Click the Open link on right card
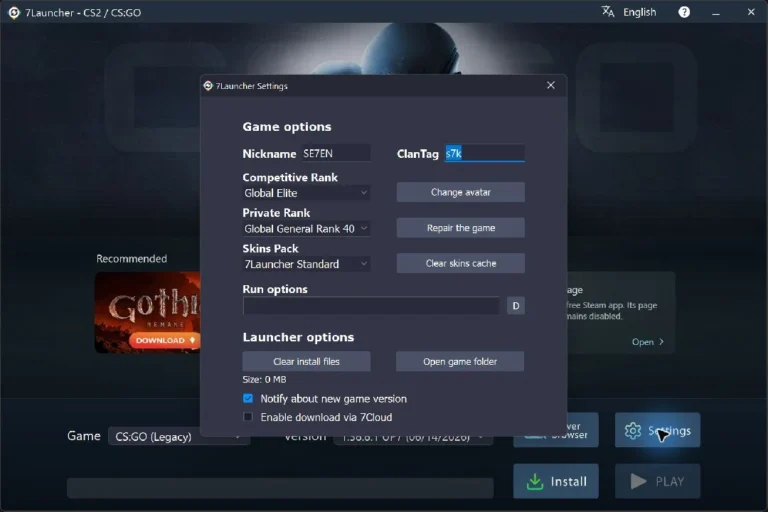Viewport: 768px width, 512px height. click(648, 341)
